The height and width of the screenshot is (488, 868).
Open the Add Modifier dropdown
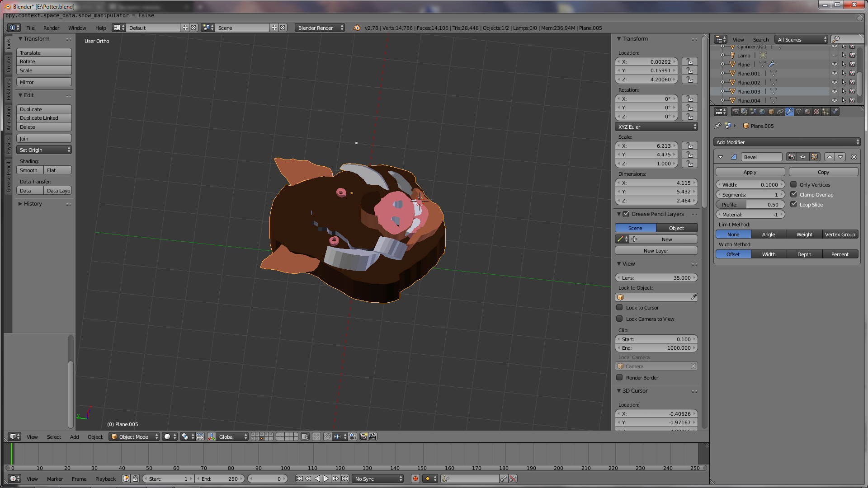click(x=787, y=142)
